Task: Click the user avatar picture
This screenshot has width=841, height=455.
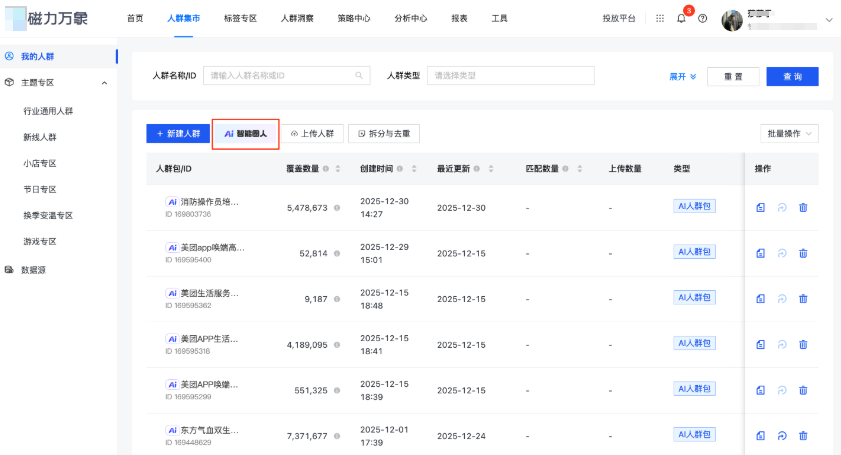Action: click(x=732, y=20)
